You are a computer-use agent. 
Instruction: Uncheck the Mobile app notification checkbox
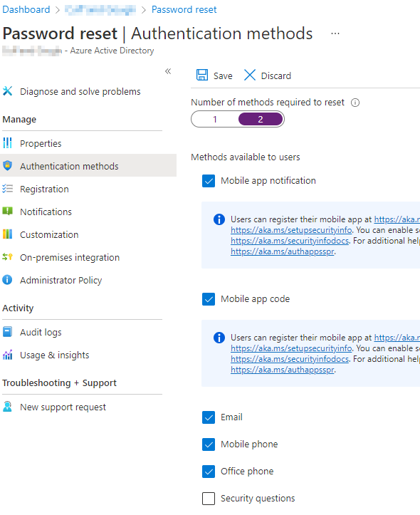[209, 181]
